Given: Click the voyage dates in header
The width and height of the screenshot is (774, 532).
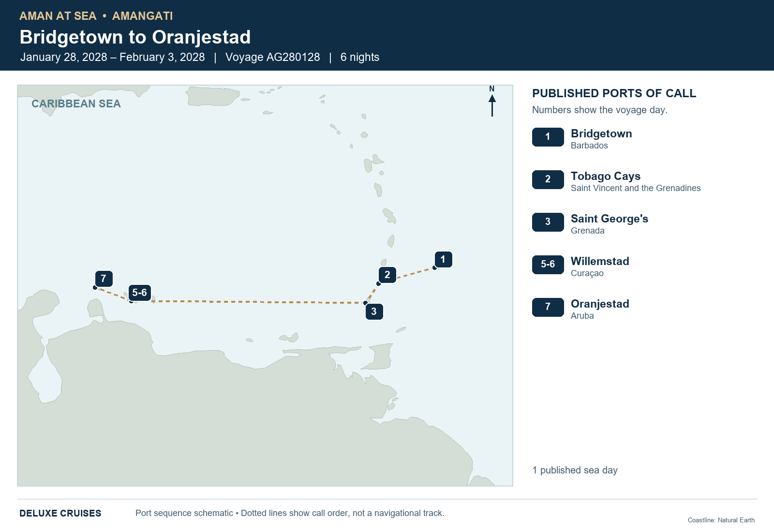Looking at the screenshot, I should (112, 57).
